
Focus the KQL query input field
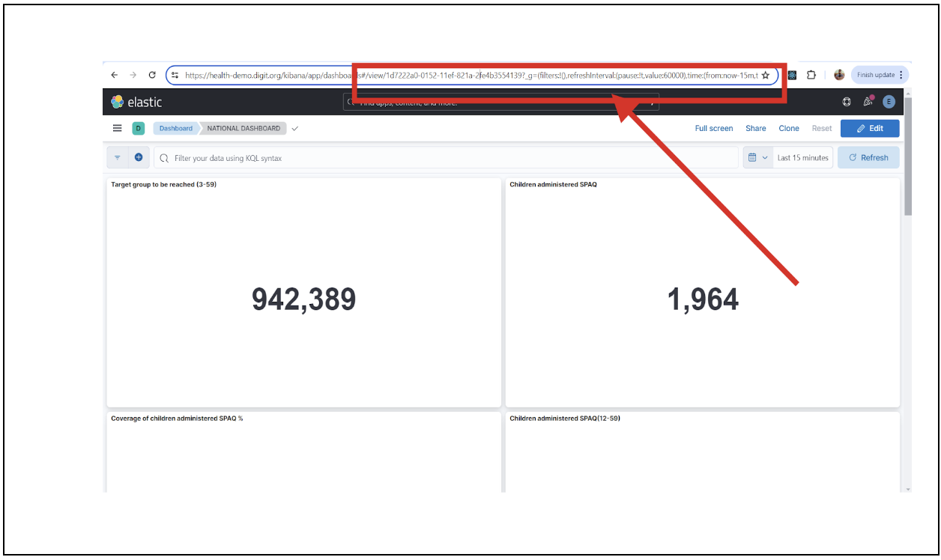pos(447,157)
